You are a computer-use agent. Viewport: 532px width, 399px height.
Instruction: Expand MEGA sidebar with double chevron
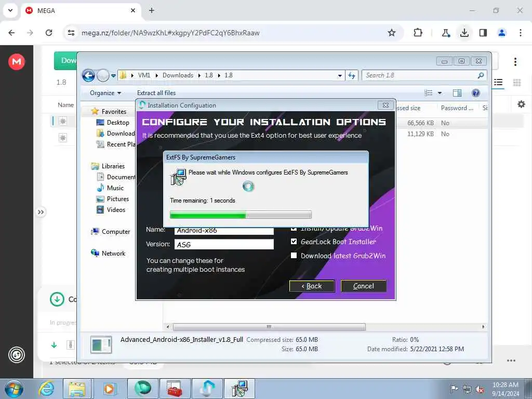[41, 212]
